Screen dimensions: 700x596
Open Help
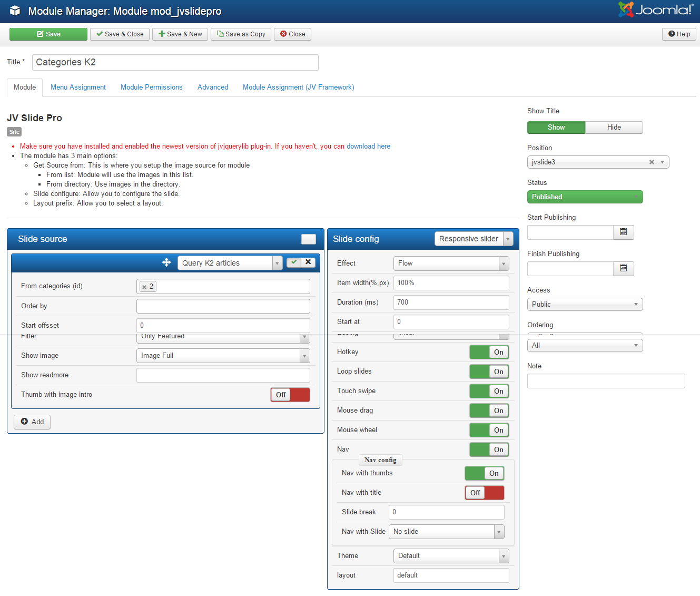pyautogui.click(x=679, y=34)
